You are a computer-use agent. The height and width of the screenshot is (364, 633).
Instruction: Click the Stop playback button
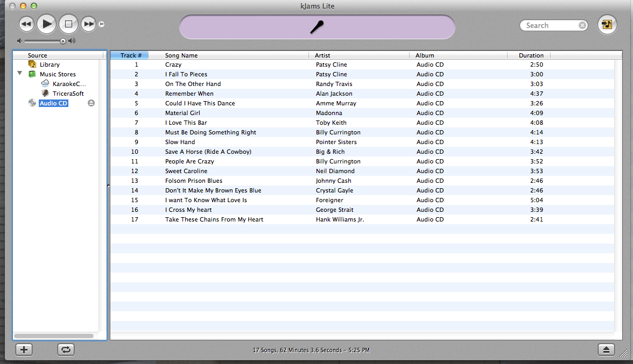pos(68,24)
